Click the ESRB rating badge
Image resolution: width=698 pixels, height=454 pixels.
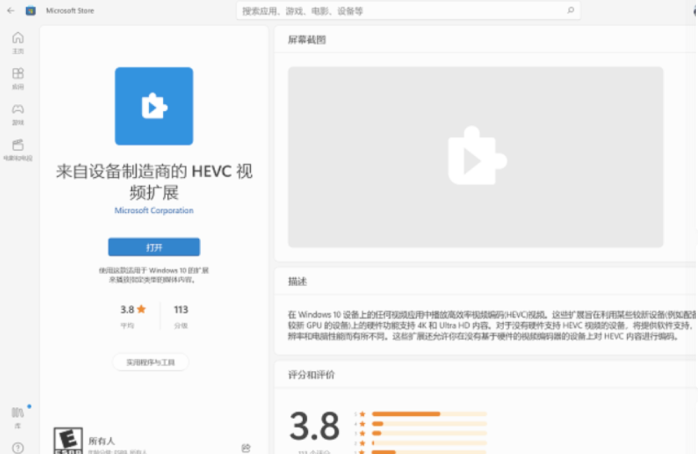point(67,441)
